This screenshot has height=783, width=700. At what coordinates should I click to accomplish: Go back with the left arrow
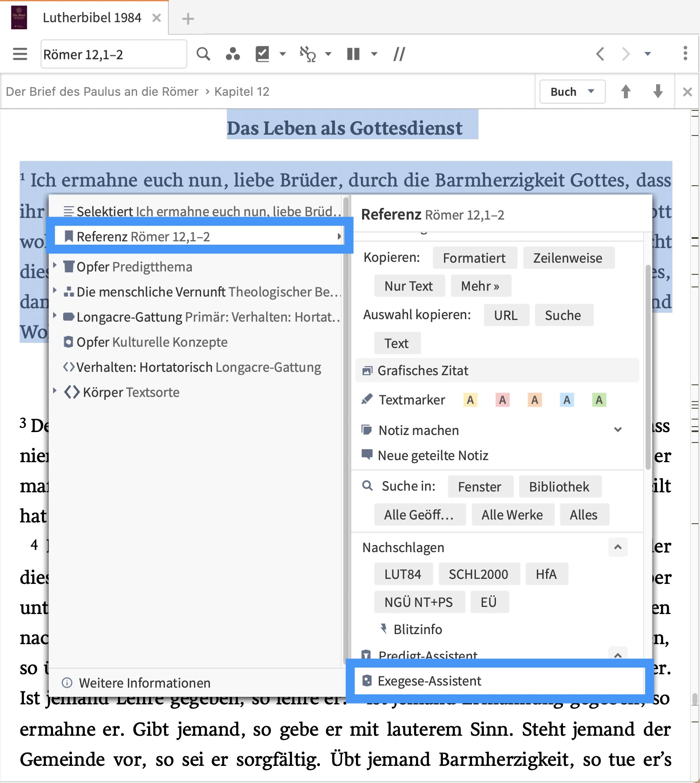(600, 54)
